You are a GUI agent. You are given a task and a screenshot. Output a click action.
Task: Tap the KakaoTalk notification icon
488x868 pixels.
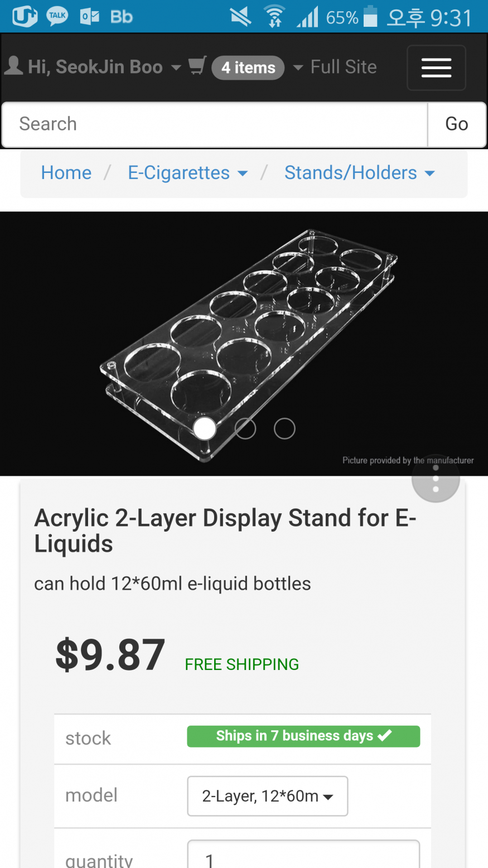click(x=57, y=17)
